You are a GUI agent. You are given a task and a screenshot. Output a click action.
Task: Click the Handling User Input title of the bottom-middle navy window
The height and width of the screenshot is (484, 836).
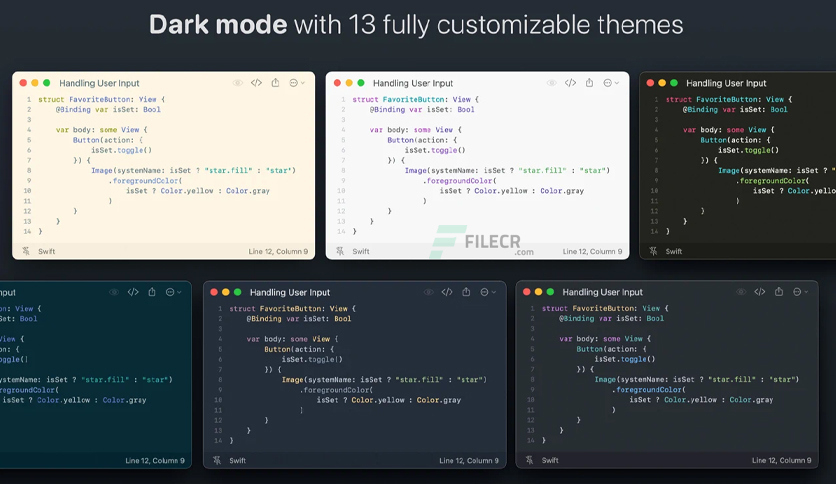pyautogui.click(x=290, y=293)
